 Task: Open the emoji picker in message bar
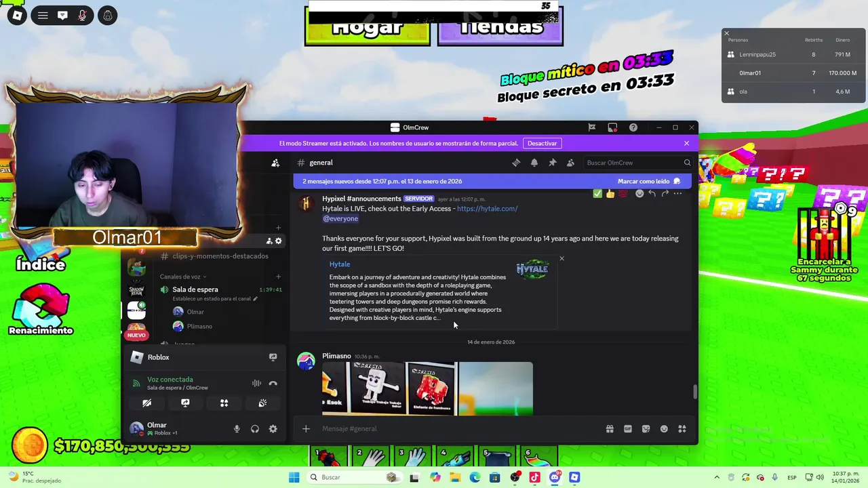coord(664,428)
